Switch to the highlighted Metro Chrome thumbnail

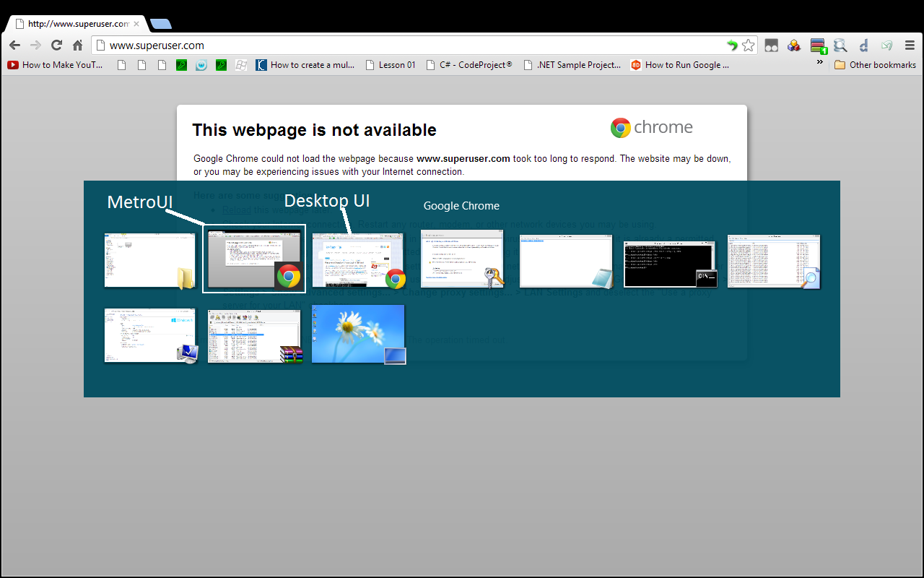pos(254,259)
